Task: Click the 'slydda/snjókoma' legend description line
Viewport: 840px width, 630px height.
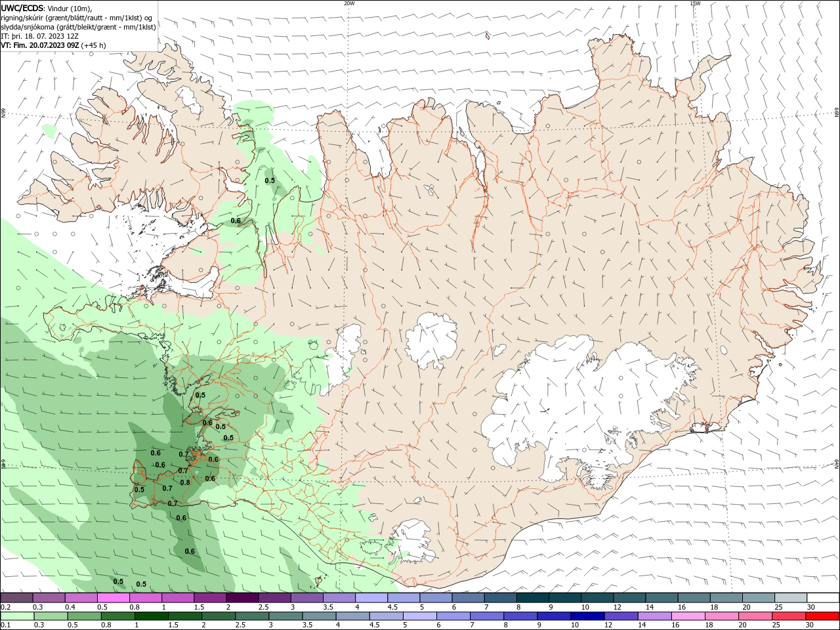Action: tap(78, 27)
